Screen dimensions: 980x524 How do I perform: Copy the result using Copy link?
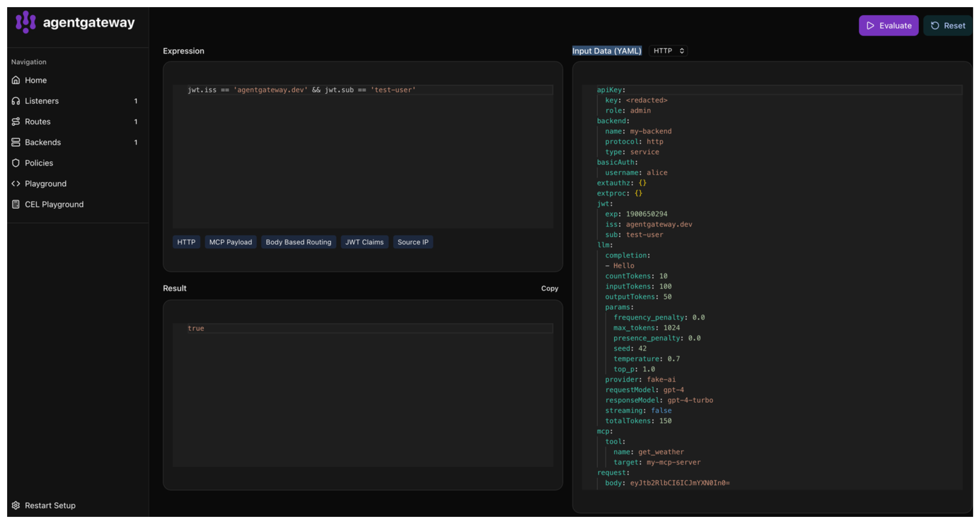click(x=549, y=288)
